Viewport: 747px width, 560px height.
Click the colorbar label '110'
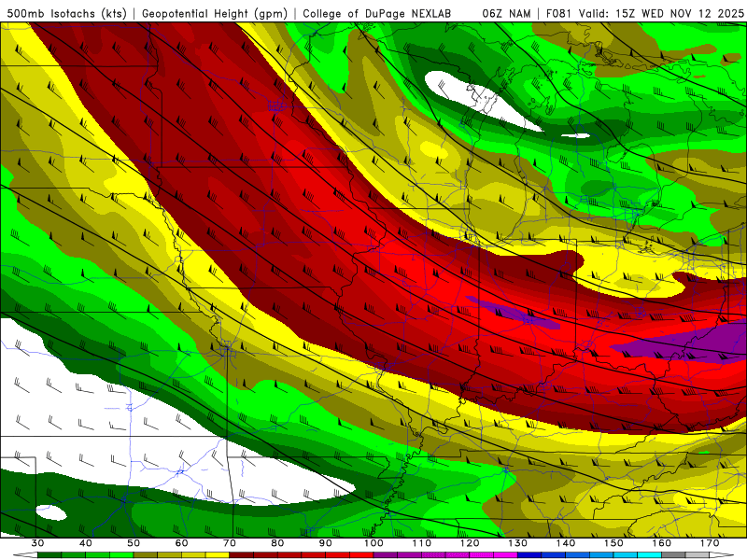(422, 543)
